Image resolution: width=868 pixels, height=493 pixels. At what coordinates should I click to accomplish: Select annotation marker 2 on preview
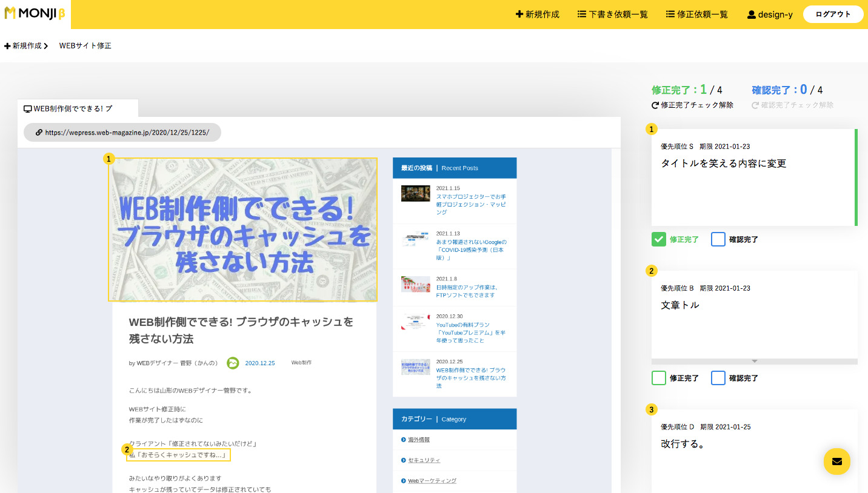pos(127,449)
